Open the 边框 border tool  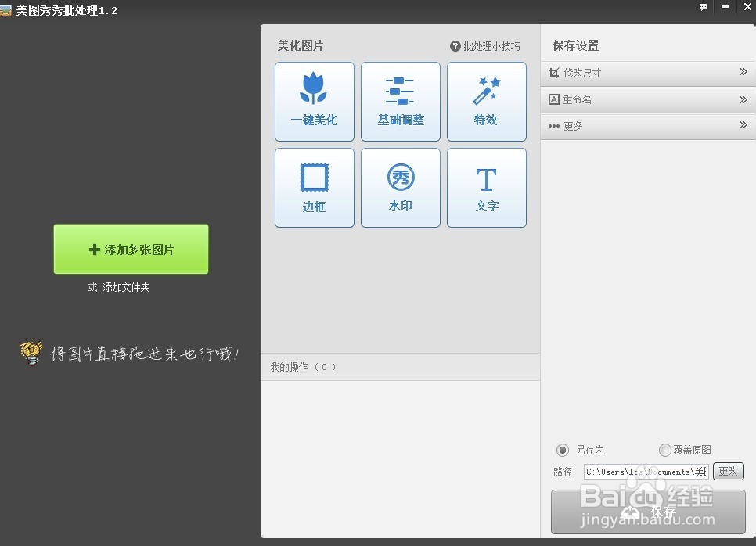(x=315, y=188)
